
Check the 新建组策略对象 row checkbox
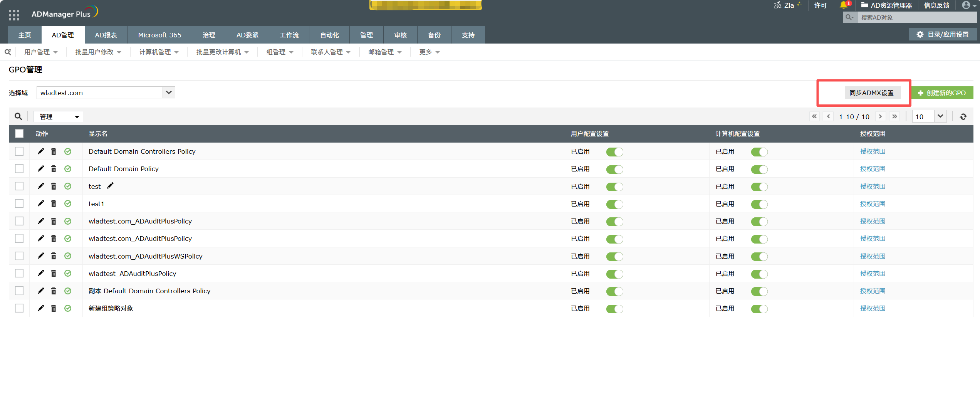(19, 308)
